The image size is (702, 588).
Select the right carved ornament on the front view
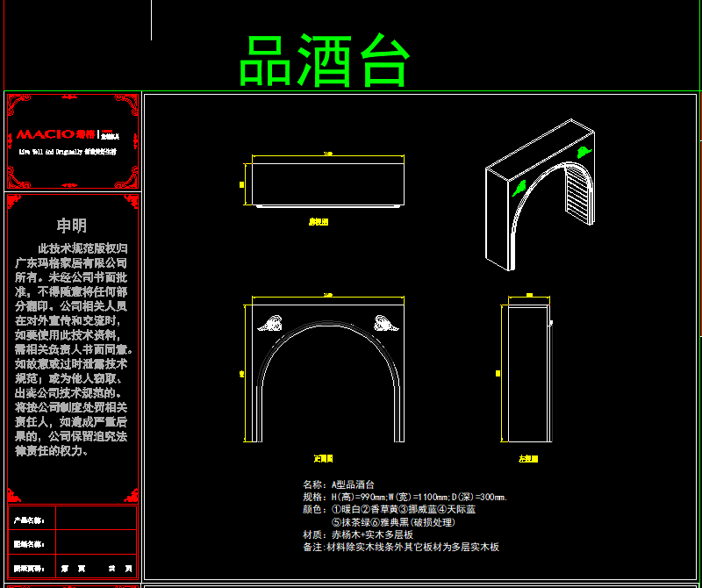click(385, 323)
